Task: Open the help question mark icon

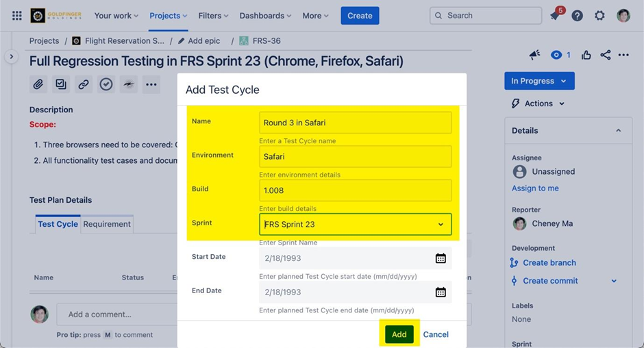Action: pos(578,16)
